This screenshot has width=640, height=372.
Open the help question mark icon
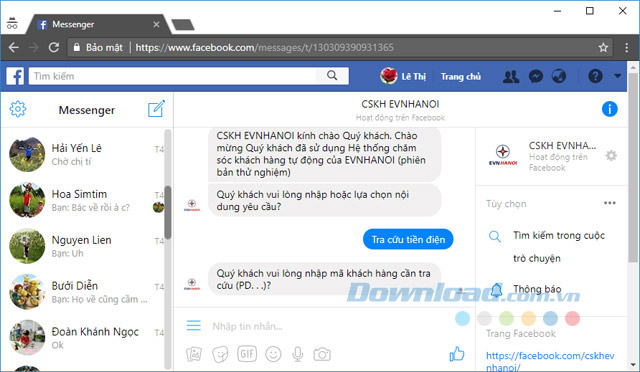click(595, 76)
